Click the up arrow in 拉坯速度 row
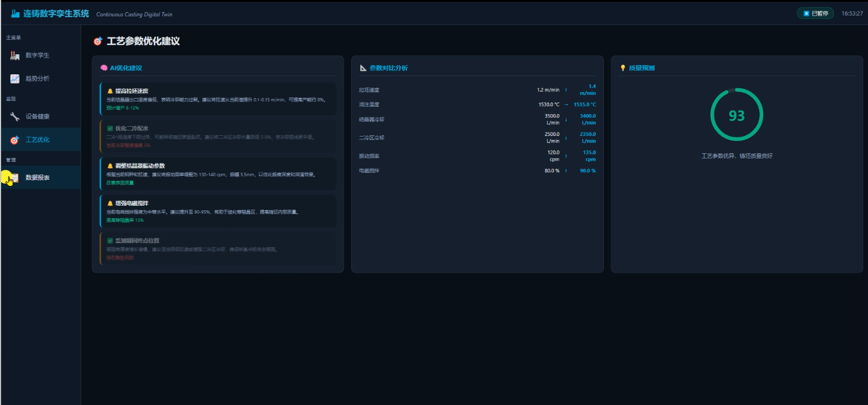The height and width of the screenshot is (405, 868). [566, 90]
